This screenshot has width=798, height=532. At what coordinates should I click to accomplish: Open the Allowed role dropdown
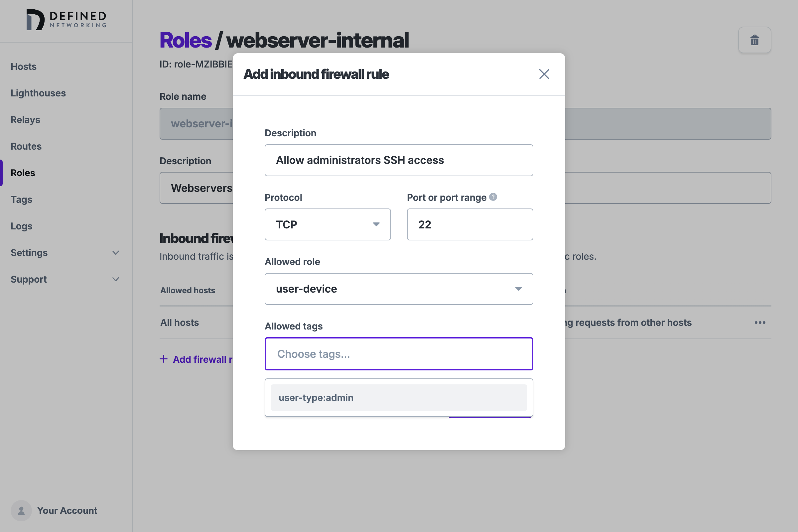(399, 289)
